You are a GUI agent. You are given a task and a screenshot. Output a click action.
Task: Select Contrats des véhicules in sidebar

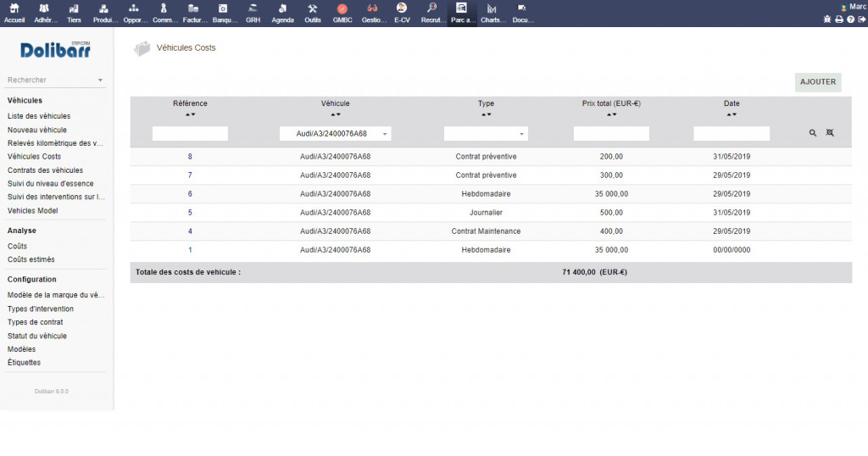click(45, 170)
